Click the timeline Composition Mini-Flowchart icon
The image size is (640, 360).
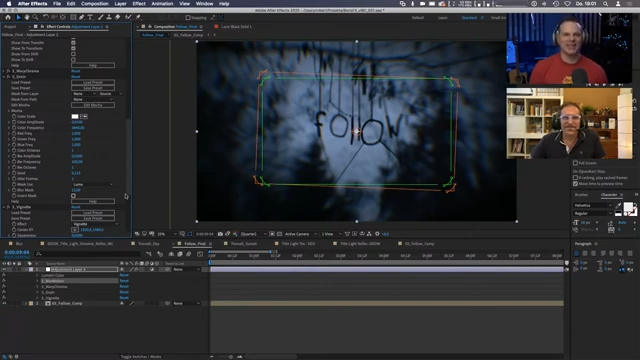[149, 254]
